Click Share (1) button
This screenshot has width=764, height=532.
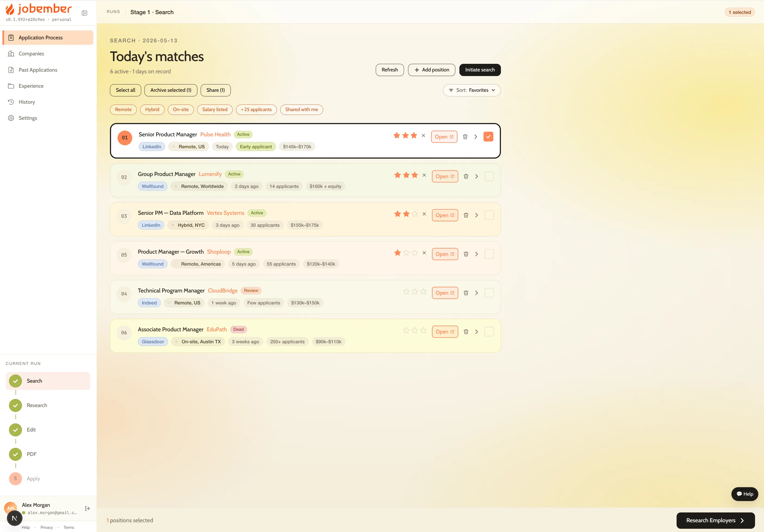[x=215, y=90]
